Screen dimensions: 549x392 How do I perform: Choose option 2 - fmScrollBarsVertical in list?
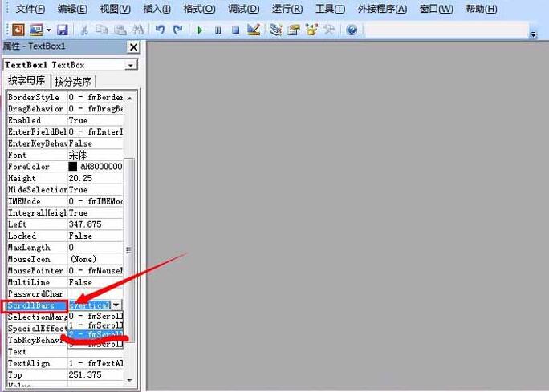pos(96,334)
